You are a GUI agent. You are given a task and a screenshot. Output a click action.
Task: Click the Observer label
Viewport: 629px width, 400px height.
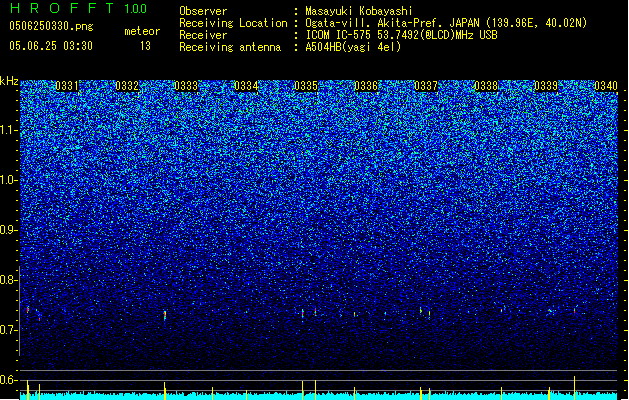click(203, 11)
